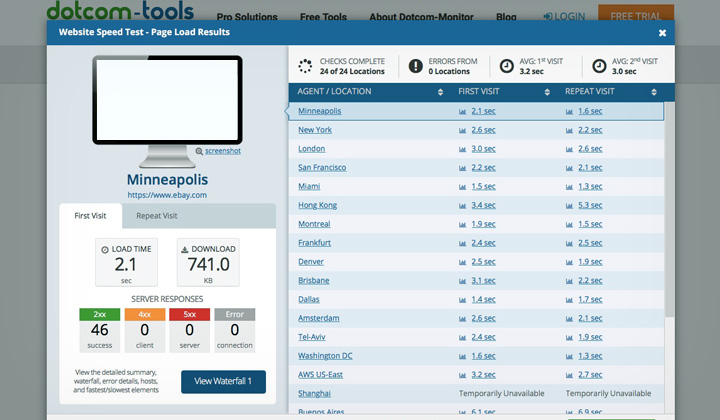Click chart icon for Frankfurt repeat visit
This screenshot has height=420, width=720.
click(x=569, y=243)
